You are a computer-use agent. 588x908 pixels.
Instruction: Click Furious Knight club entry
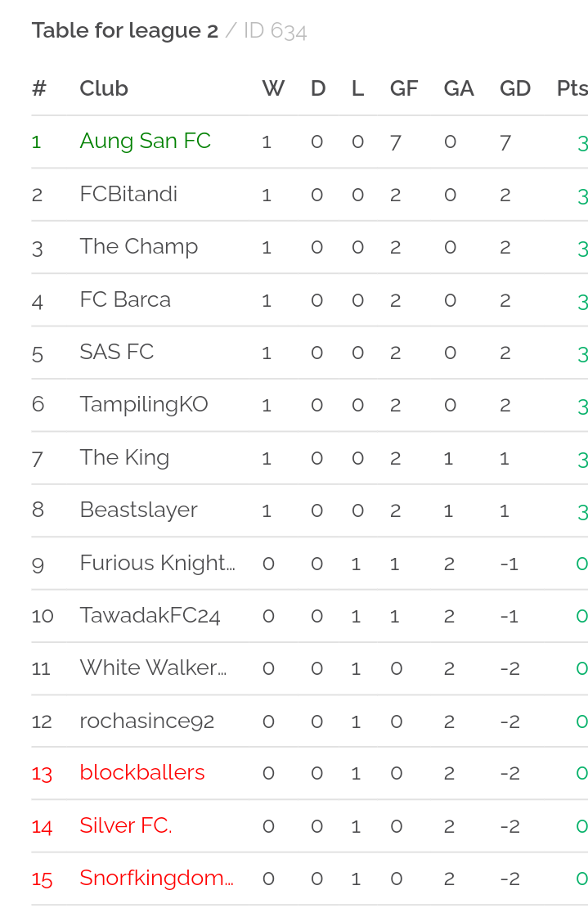(157, 563)
